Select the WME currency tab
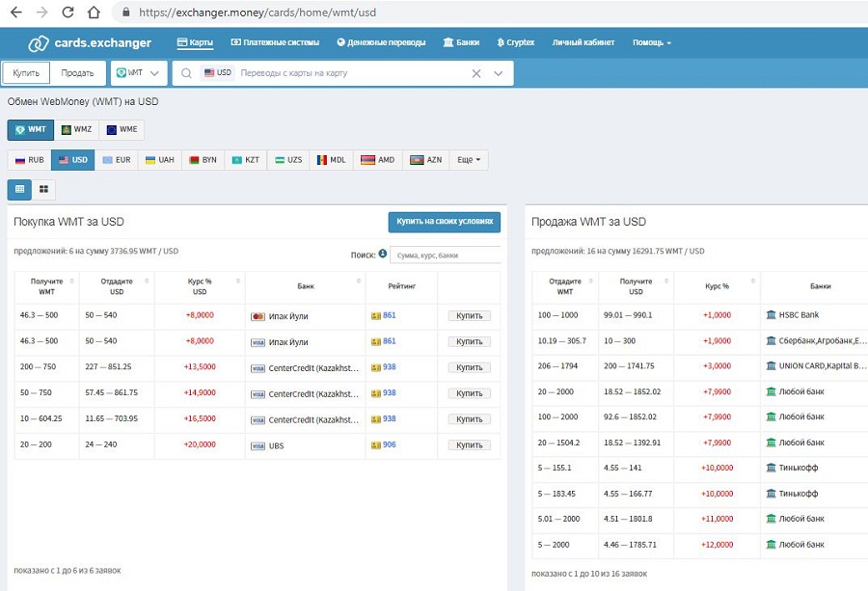The image size is (868, 591). coord(122,129)
